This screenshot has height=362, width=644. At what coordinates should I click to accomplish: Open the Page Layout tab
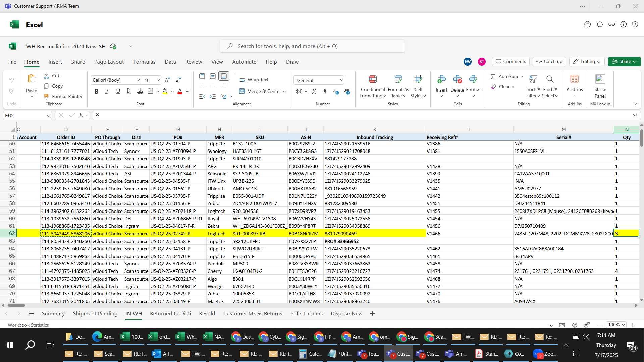coord(109,62)
